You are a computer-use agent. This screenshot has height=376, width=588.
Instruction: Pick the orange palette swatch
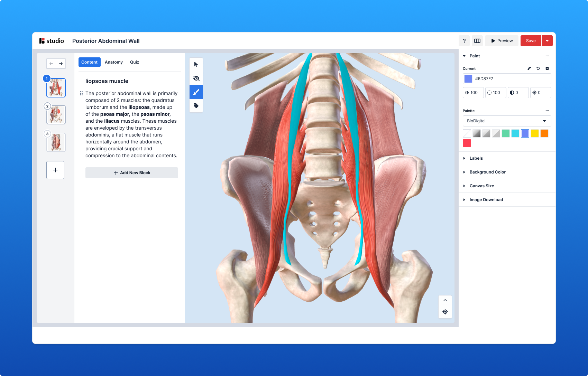point(544,133)
